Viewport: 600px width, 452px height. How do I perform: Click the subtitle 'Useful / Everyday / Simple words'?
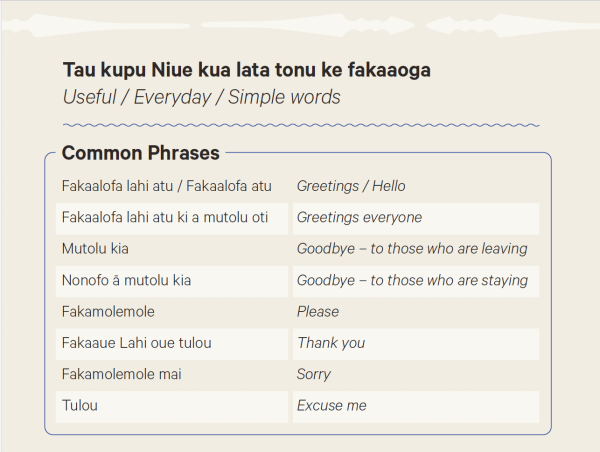point(202,97)
